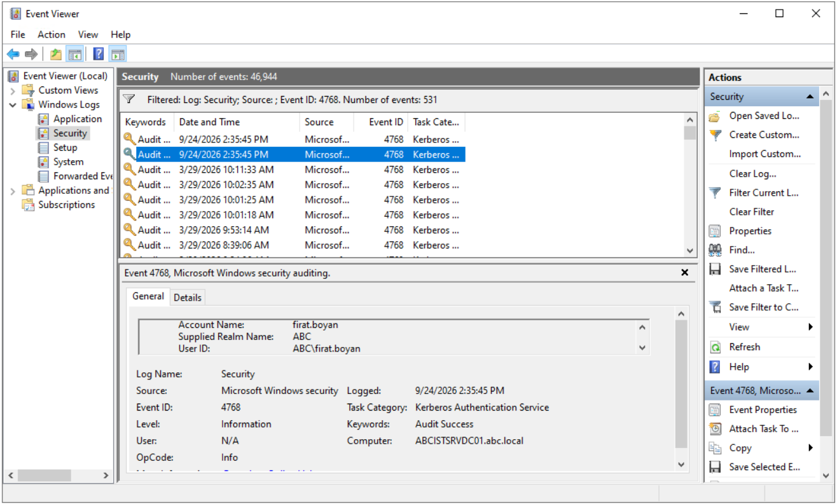Click the Save Filtered Log disk icon
837x504 pixels.
[x=715, y=269]
